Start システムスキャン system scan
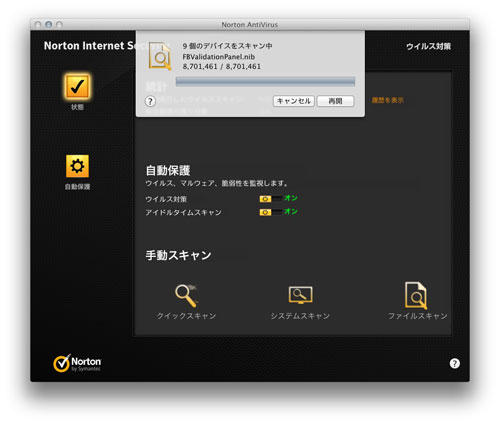The height and width of the screenshot is (424, 500). point(300,302)
